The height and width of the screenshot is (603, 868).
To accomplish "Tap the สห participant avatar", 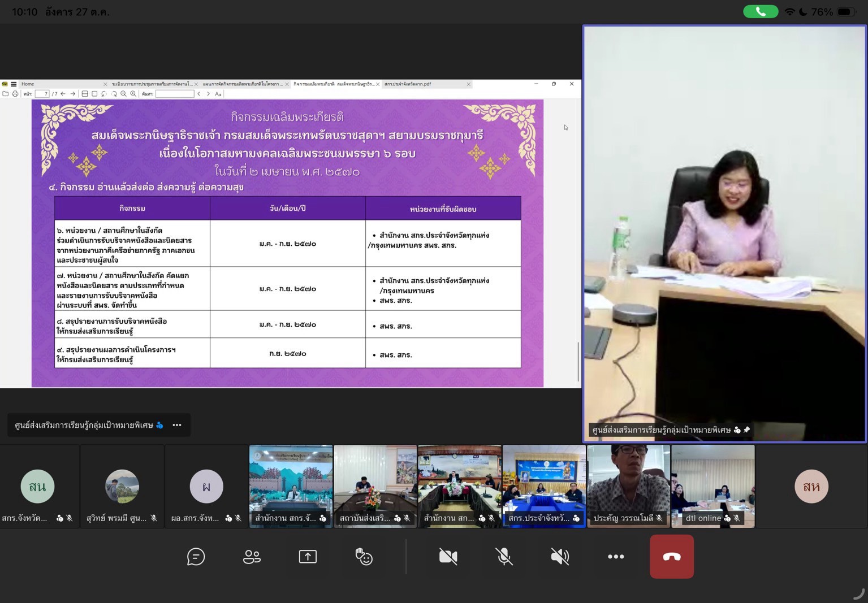I will click(x=811, y=486).
